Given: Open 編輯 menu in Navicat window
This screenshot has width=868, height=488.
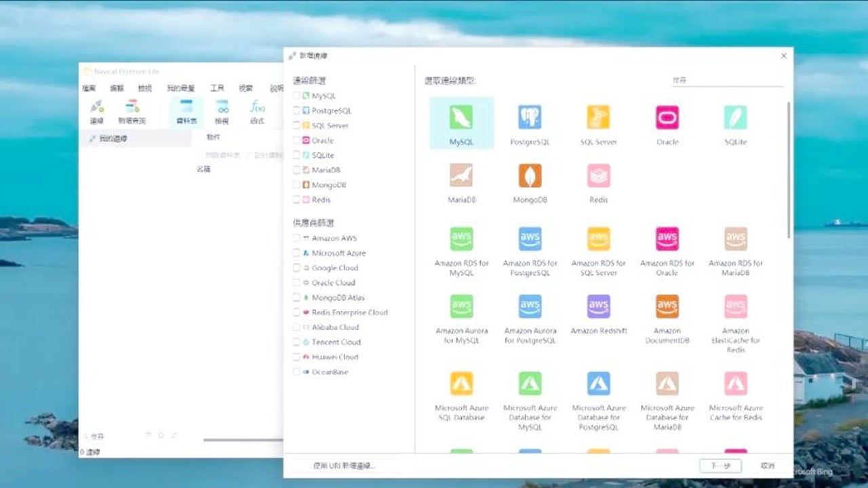Looking at the screenshot, I should (117, 88).
